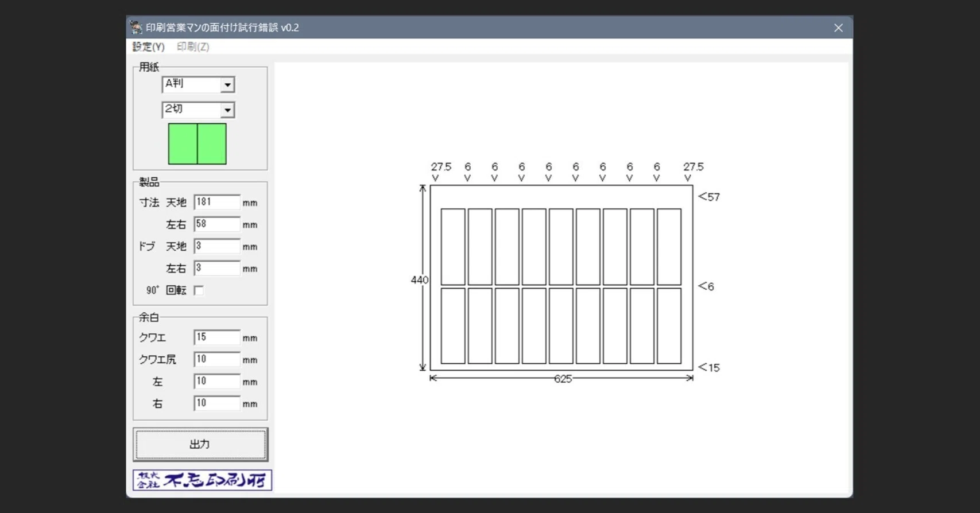
Task: Open the 設定(Y) menu
Action: pyautogui.click(x=149, y=46)
